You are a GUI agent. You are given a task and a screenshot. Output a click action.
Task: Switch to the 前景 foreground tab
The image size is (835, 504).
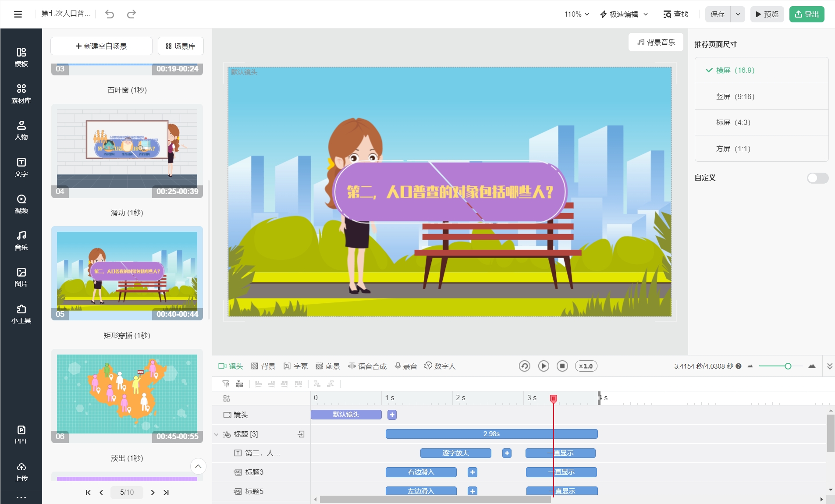coord(328,366)
